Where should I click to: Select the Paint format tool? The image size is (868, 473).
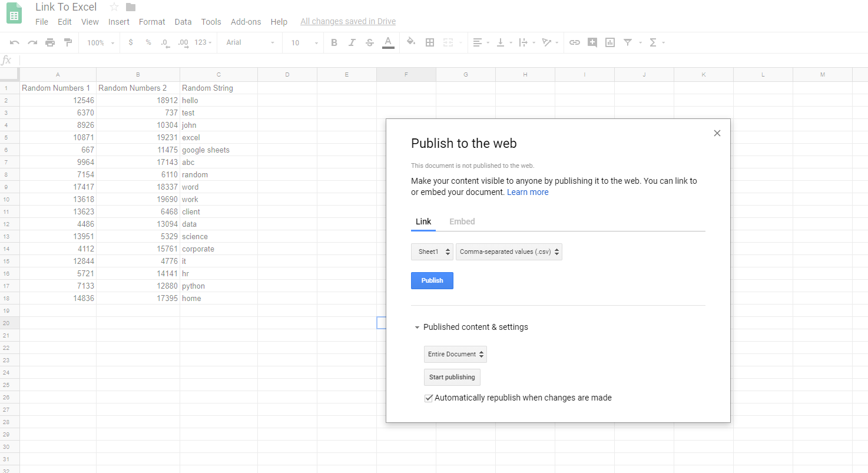(68, 42)
